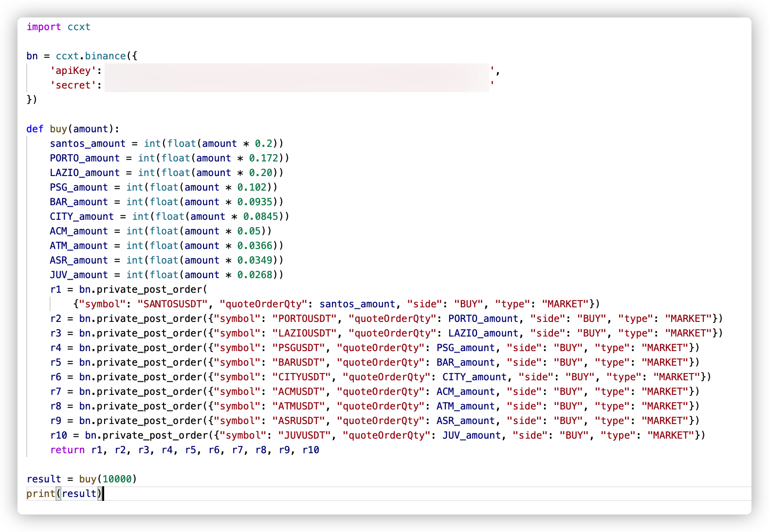Click 'JUV_amount' in r10 order parameters
Image resolution: width=769 pixels, height=532 pixels.
point(472,435)
